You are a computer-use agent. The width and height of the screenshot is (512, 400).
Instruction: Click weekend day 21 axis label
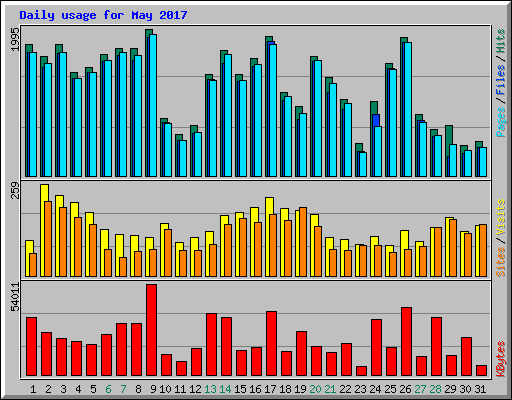(x=330, y=389)
